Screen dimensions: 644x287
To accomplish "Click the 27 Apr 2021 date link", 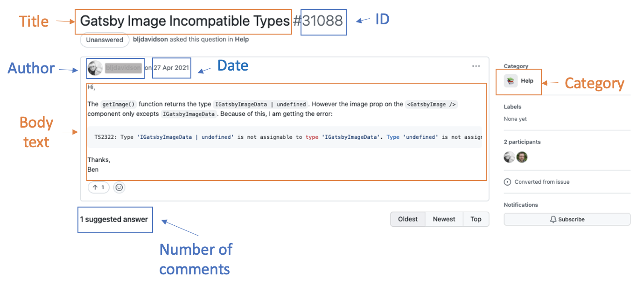I will [171, 68].
